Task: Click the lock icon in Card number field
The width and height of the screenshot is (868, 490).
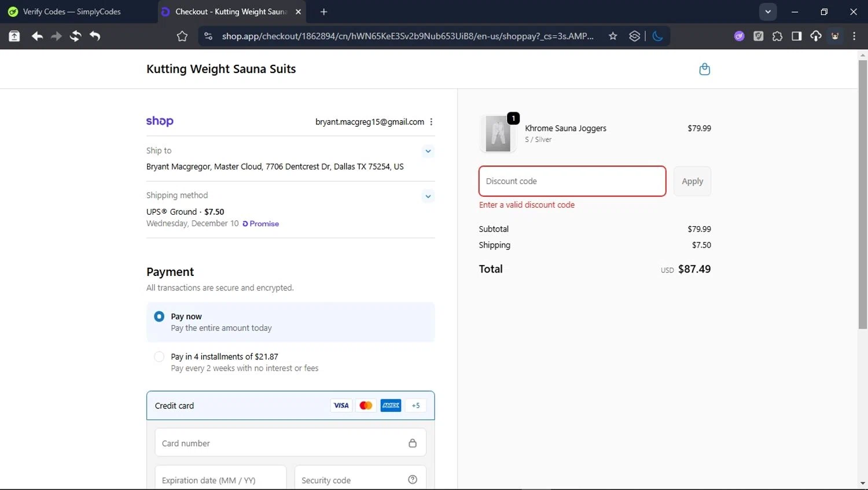Action: [413, 443]
